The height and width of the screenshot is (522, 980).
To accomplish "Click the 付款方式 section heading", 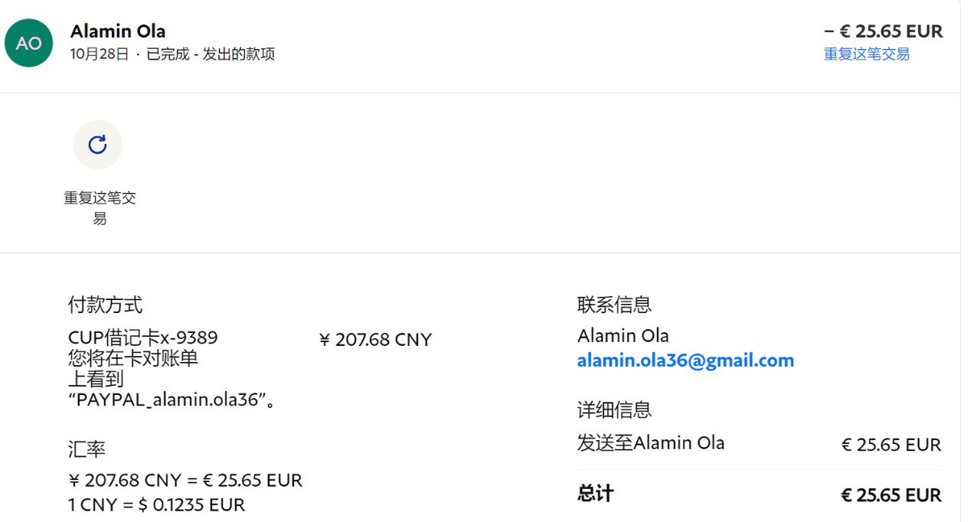I will 105,305.
